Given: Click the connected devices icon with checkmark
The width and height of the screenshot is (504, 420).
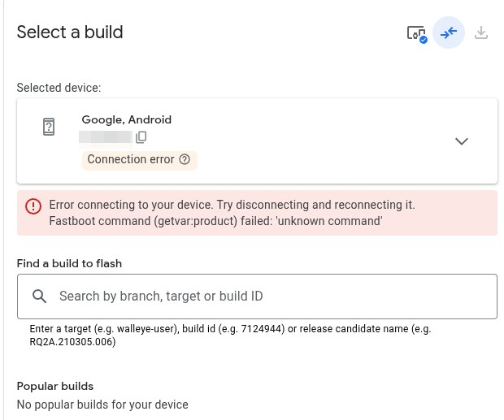Looking at the screenshot, I should (x=416, y=33).
